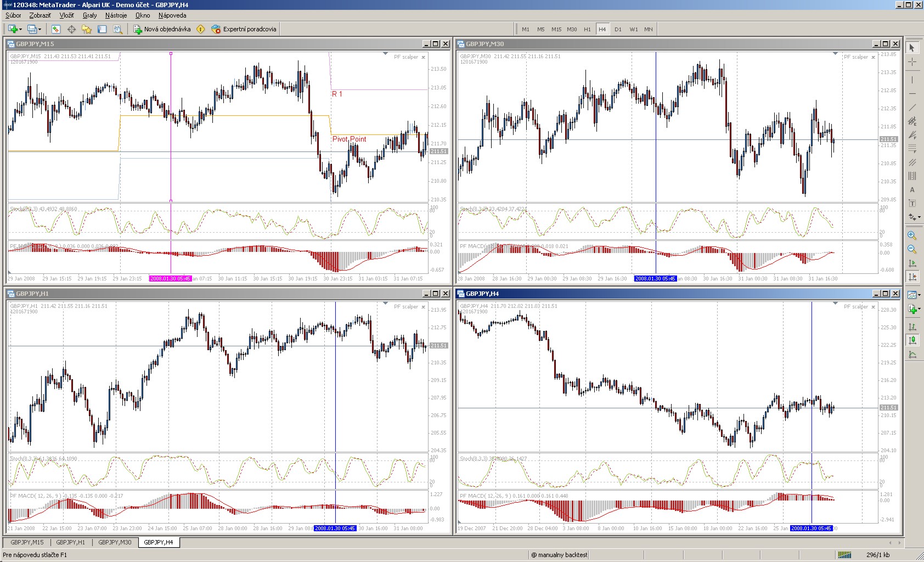The height and width of the screenshot is (562, 924).
Task: Open the Zobraziť menu
Action: 40,15
